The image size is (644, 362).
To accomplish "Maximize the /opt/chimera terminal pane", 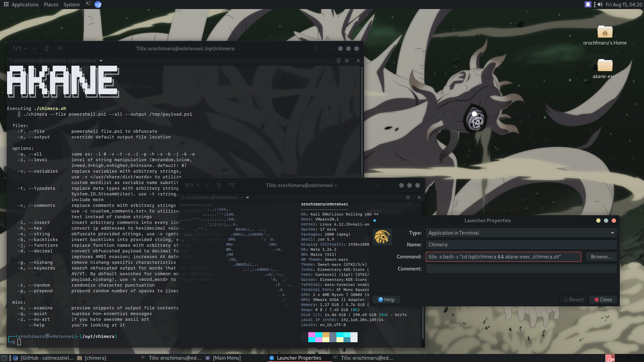I will pyautogui.click(x=347, y=60).
